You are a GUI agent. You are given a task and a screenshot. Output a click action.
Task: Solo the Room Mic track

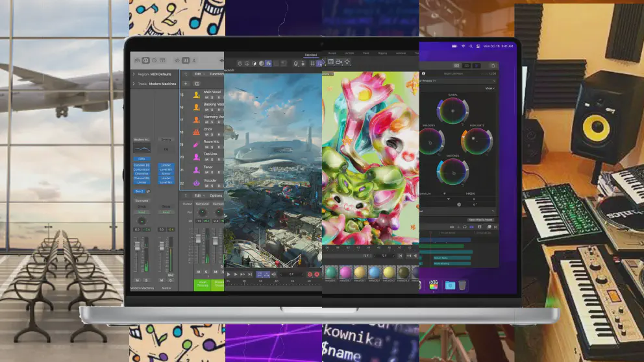tap(212, 147)
